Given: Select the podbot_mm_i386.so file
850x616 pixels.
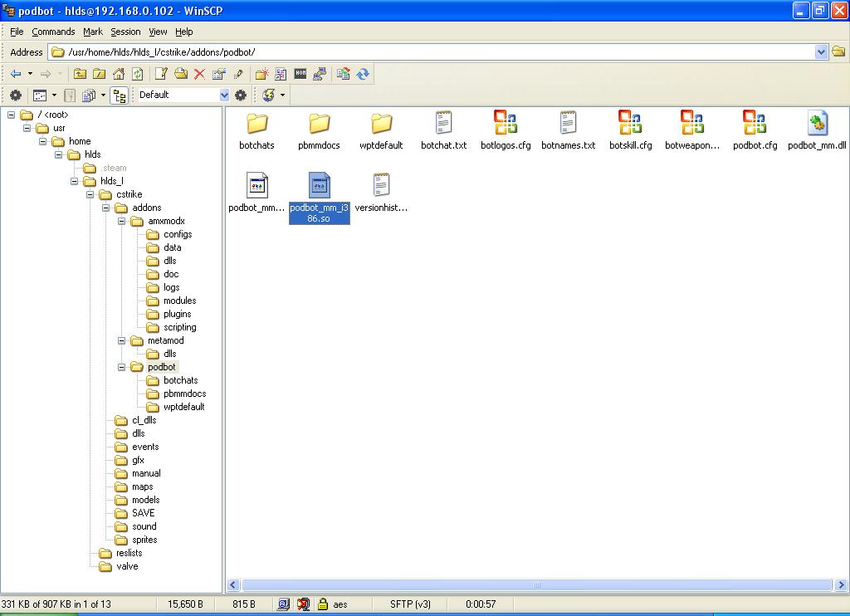Looking at the screenshot, I should tap(320, 198).
